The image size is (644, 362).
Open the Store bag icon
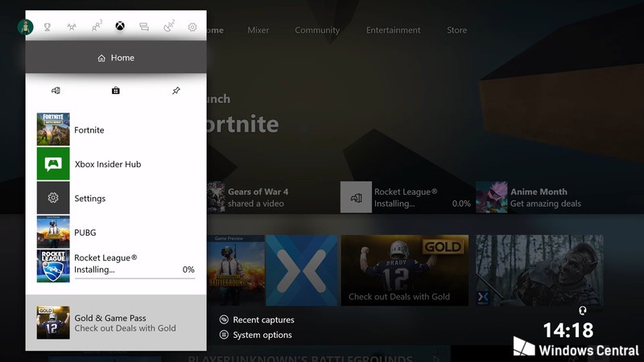pos(116,90)
